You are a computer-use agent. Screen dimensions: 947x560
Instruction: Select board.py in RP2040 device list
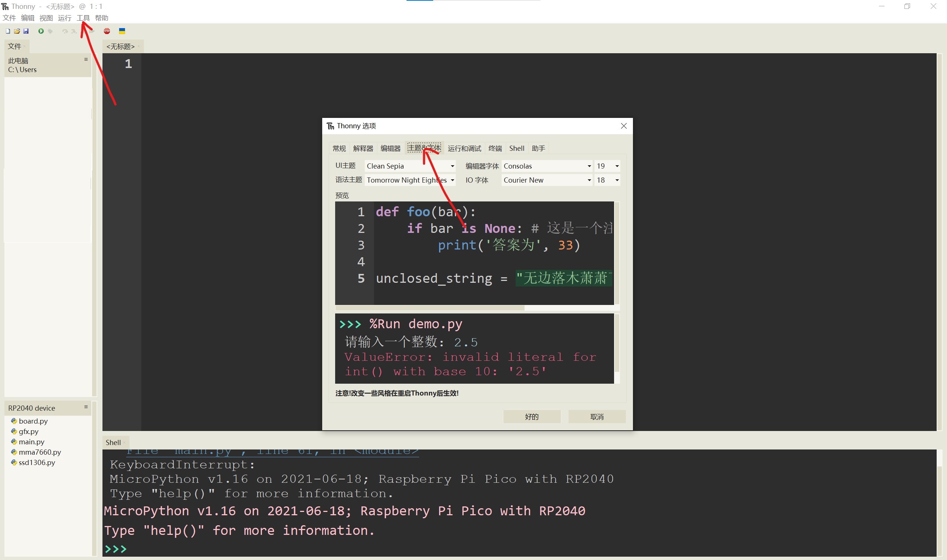pos(33,421)
